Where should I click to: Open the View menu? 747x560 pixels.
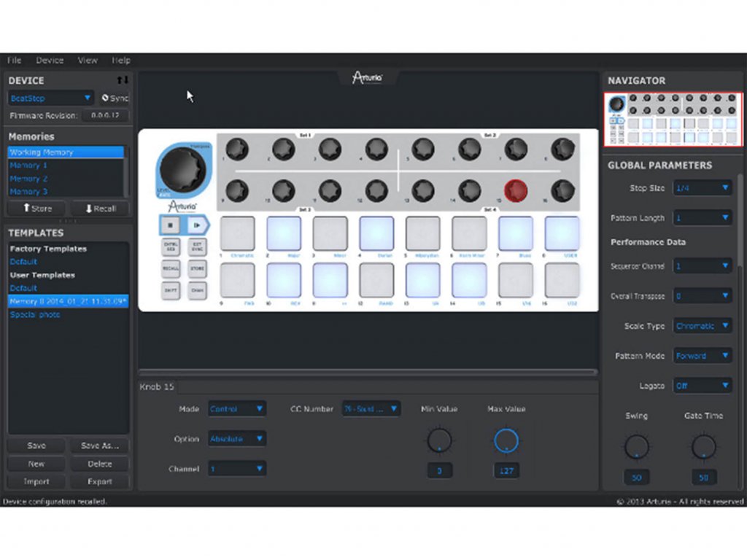pyautogui.click(x=88, y=61)
